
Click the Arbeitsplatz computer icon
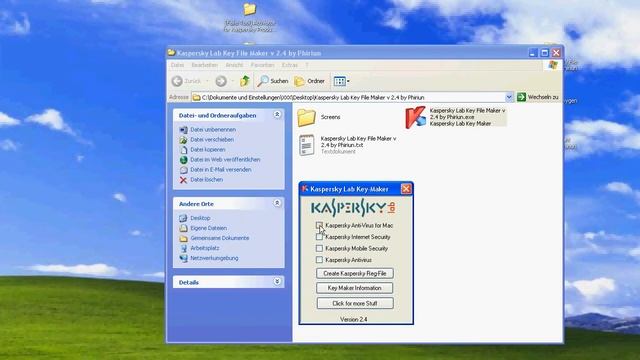click(184, 248)
